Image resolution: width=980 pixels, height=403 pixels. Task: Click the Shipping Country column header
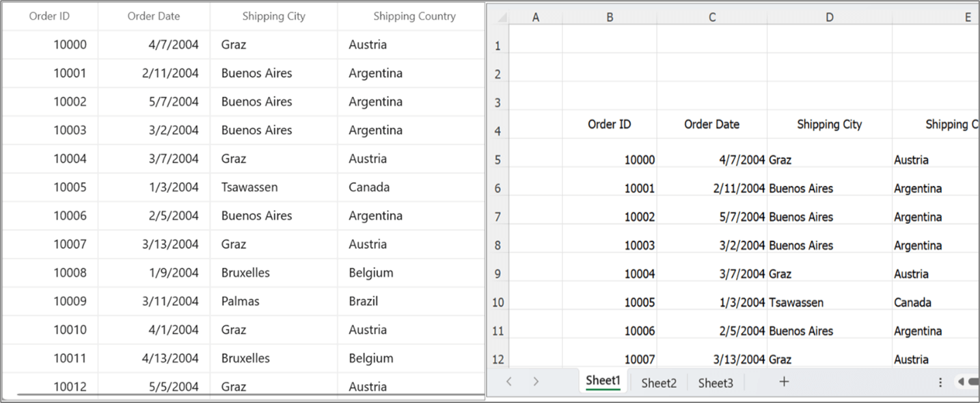(414, 16)
